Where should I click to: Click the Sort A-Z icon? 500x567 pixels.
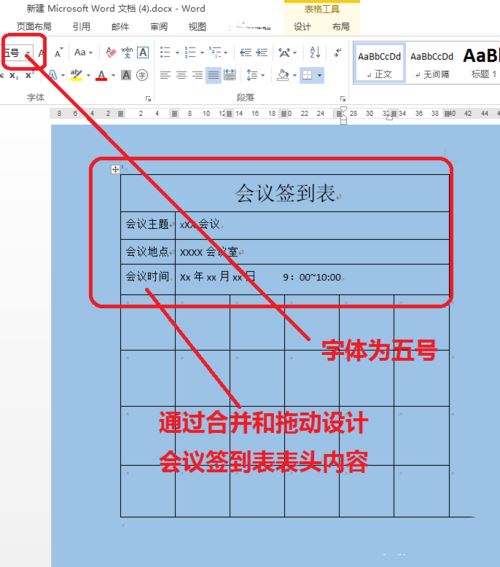coord(315,53)
